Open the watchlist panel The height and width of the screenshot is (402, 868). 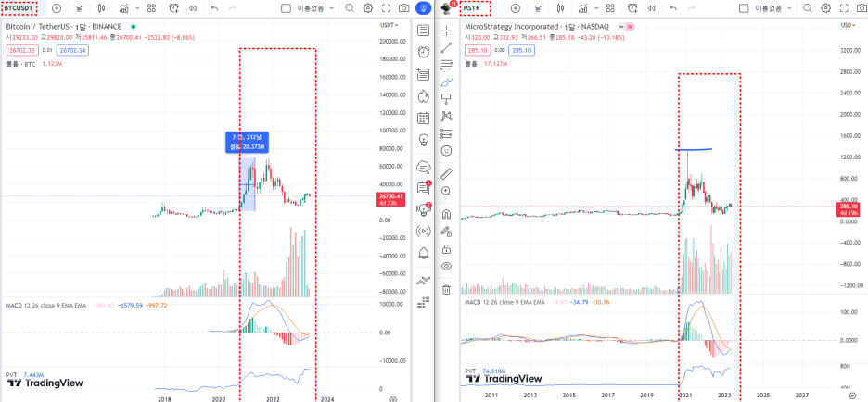[424, 31]
